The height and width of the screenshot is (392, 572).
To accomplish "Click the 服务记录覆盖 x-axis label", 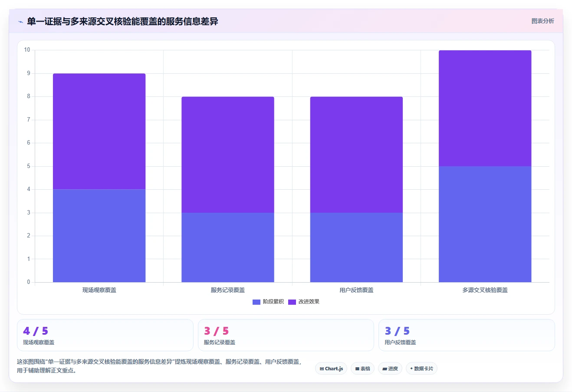I will (x=228, y=290).
